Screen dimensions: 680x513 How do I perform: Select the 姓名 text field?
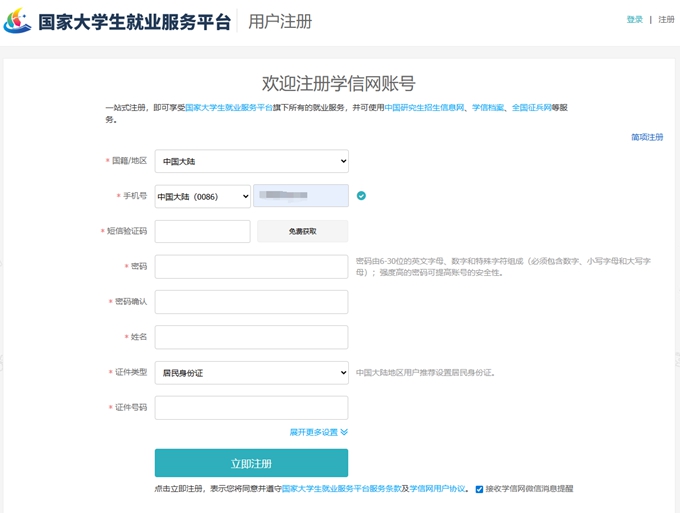coord(251,337)
